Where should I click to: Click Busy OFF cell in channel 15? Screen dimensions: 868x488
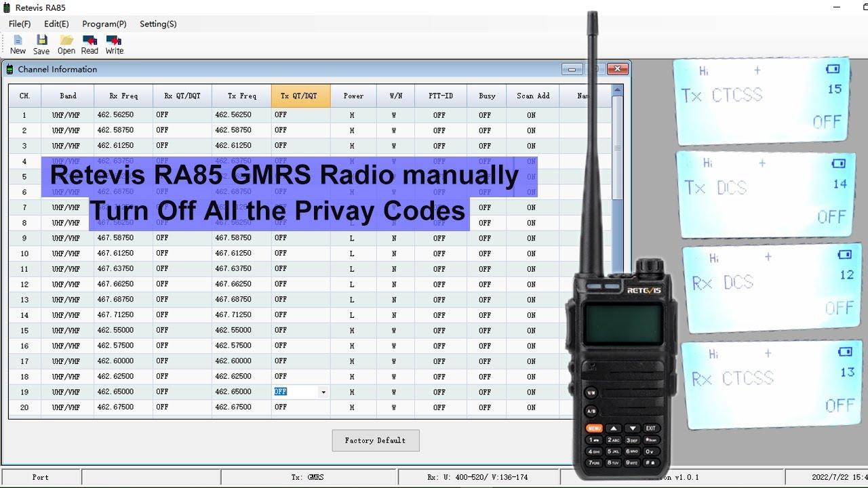(x=487, y=330)
